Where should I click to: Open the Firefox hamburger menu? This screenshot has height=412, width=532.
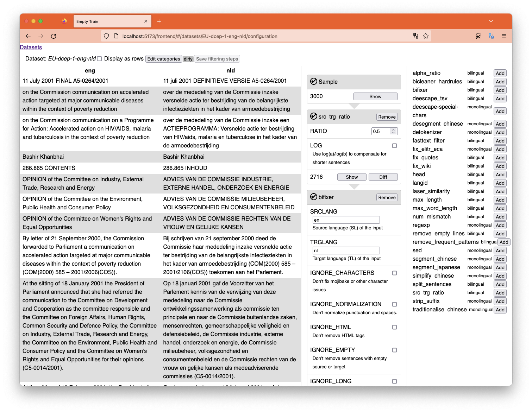504,36
